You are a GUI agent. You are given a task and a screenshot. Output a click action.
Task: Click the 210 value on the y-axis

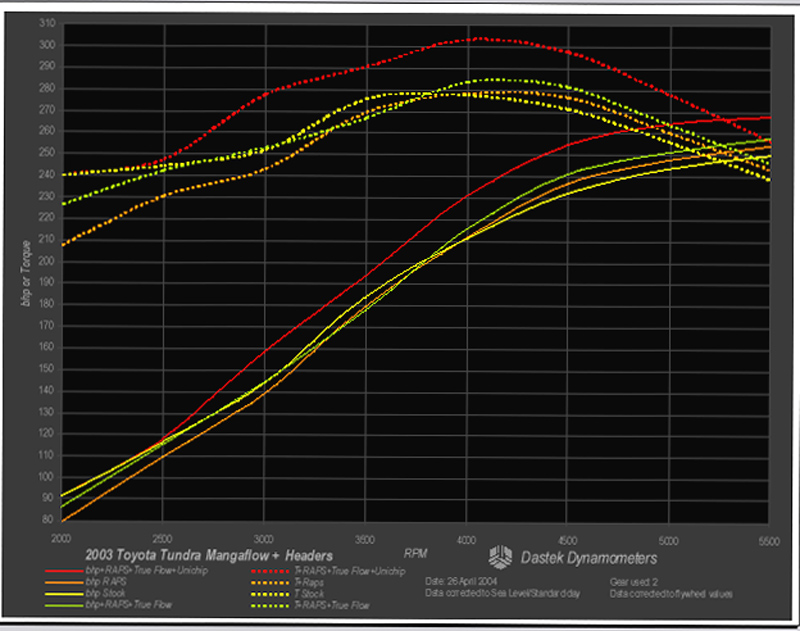(x=47, y=239)
